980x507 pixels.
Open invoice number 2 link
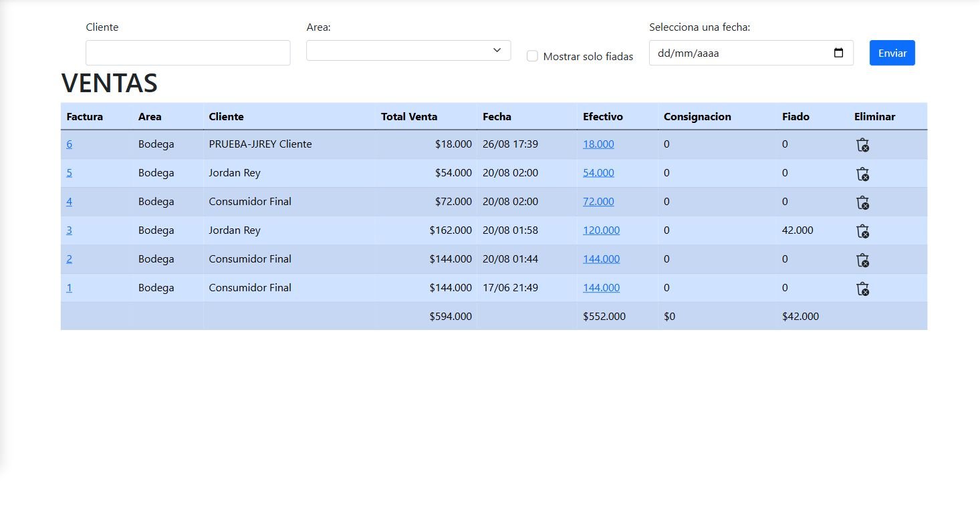click(70, 259)
